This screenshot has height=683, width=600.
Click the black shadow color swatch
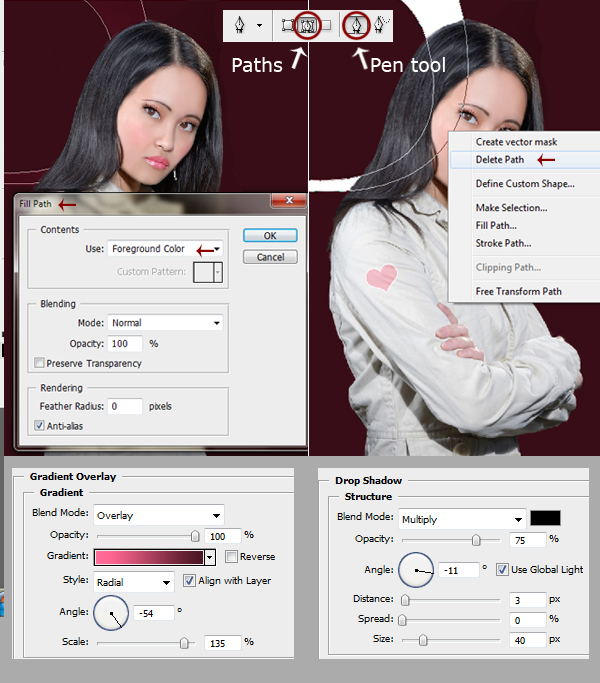(x=545, y=518)
